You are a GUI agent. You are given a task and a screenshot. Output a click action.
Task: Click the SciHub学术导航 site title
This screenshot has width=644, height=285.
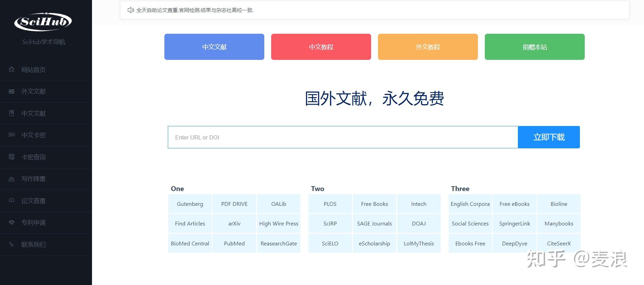pyautogui.click(x=44, y=42)
